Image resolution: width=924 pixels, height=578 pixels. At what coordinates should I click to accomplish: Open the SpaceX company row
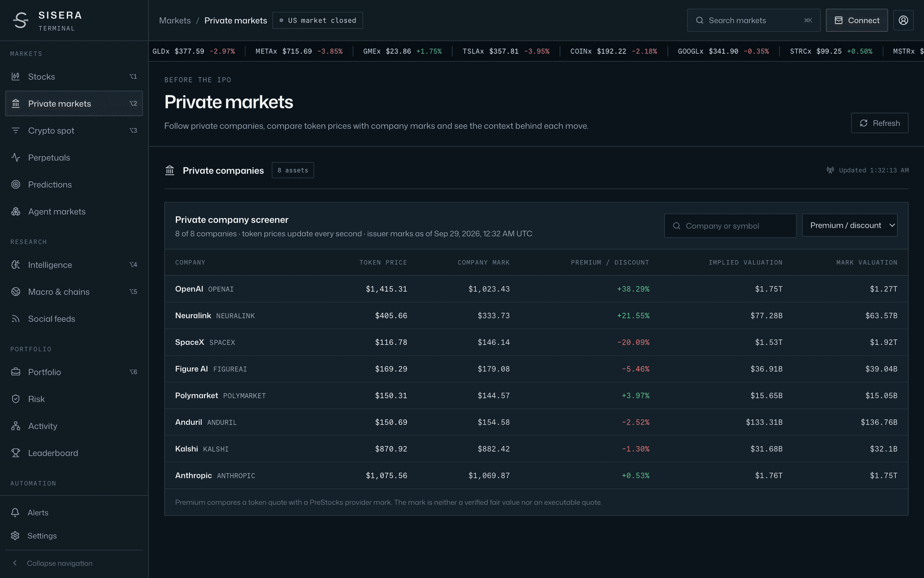tap(536, 342)
